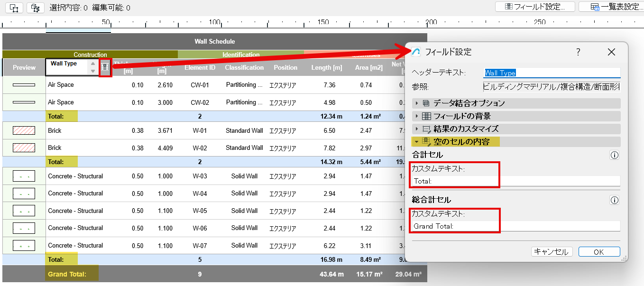Click up arrow in Wall Type sort stepper

[93, 64]
